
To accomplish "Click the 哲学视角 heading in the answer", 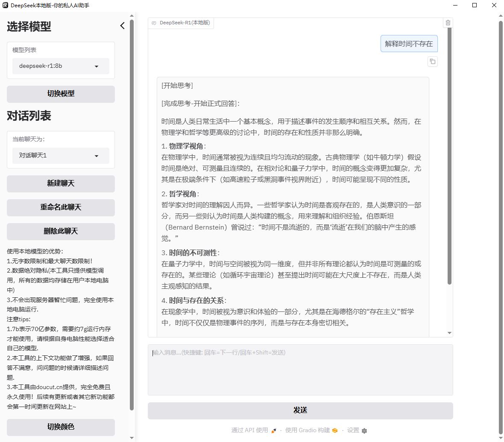I will tap(182, 194).
